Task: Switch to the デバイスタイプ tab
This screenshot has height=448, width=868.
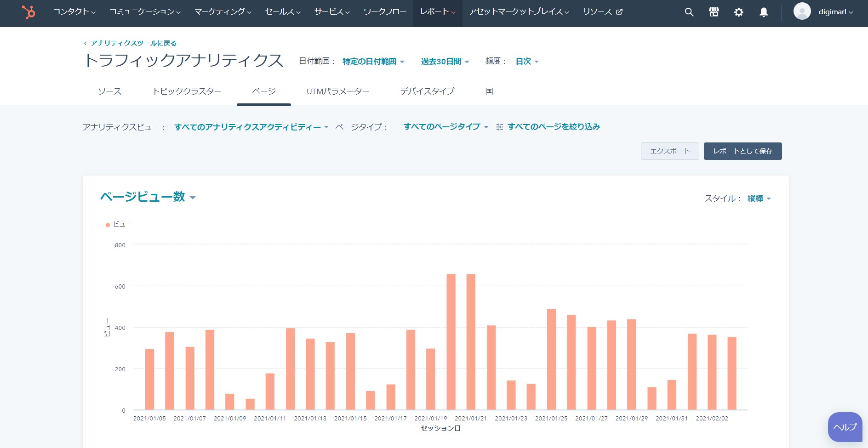Action: click(x=427, y=91)
